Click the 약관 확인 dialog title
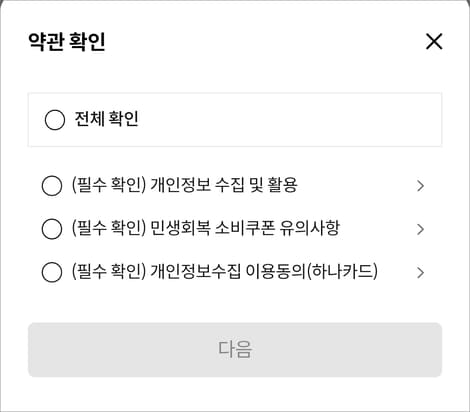The width and height of the screenshot is (470, 412). [x=67, y=42]
